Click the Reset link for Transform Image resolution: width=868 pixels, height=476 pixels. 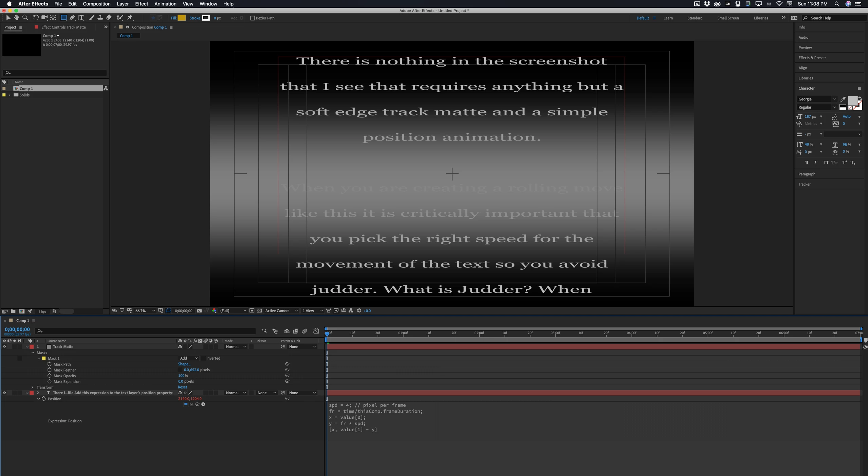click(182, 387)
